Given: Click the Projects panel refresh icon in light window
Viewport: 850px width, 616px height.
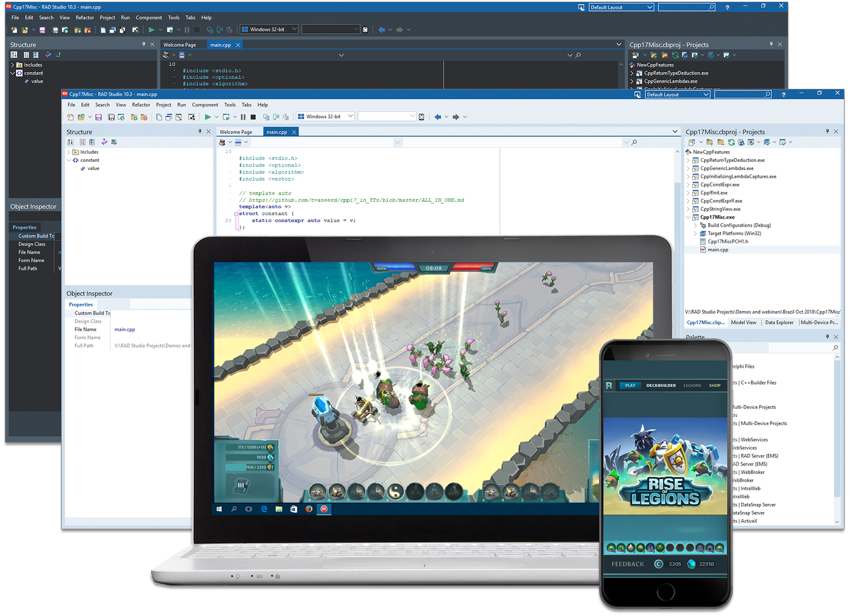Looking at the screenshot, I should click(x=731, y=142).
